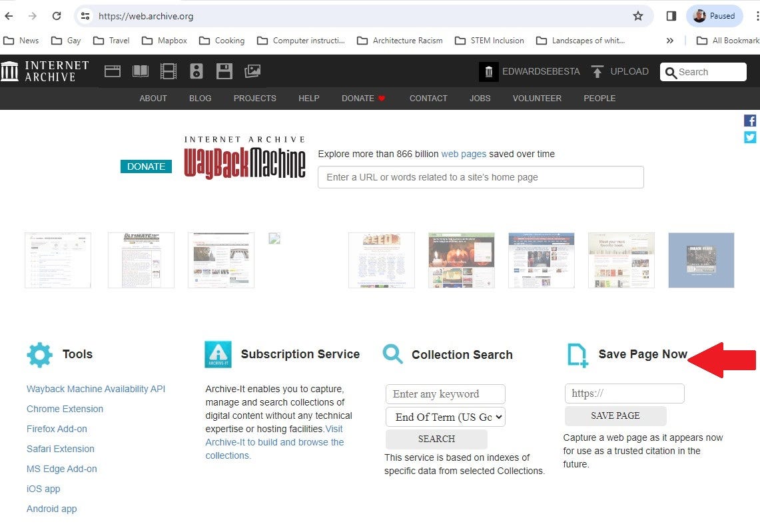Viewport: 760px width, 532px height.
Task: Click the Wayback Machine logo
Action: (244, 158)
